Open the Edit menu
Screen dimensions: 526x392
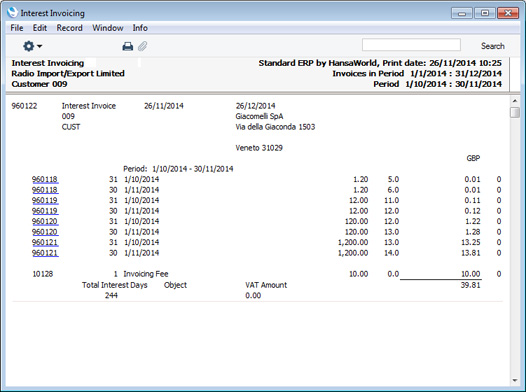pos(40,28)
